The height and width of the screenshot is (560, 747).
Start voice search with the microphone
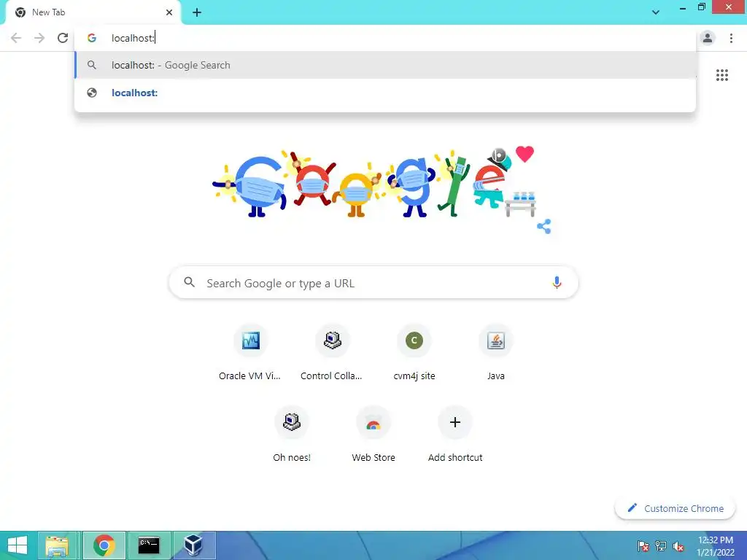557,283
